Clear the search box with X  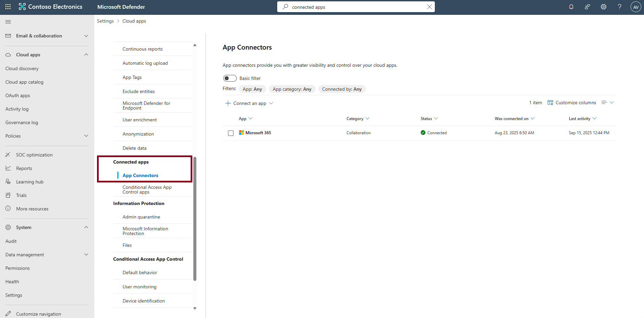(429, 7)
